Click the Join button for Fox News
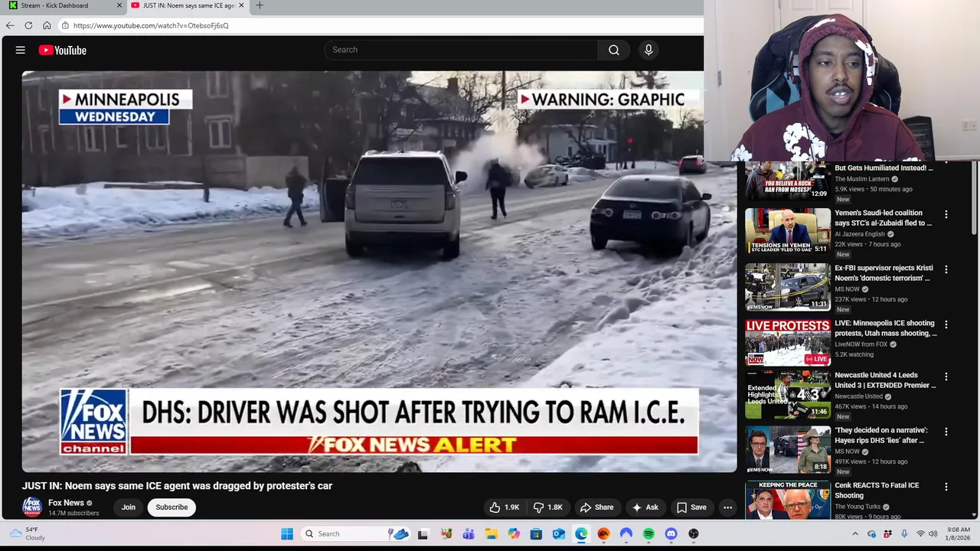Viewport: 980px width, 551px height. (x=128, y=507)
